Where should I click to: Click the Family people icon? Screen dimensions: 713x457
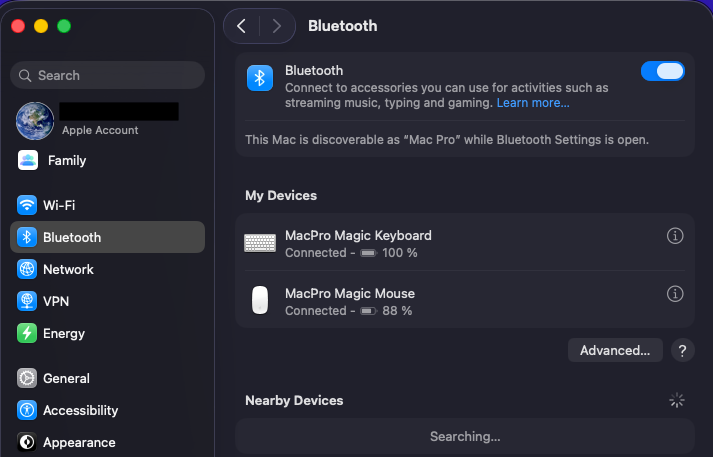[28, 161]
